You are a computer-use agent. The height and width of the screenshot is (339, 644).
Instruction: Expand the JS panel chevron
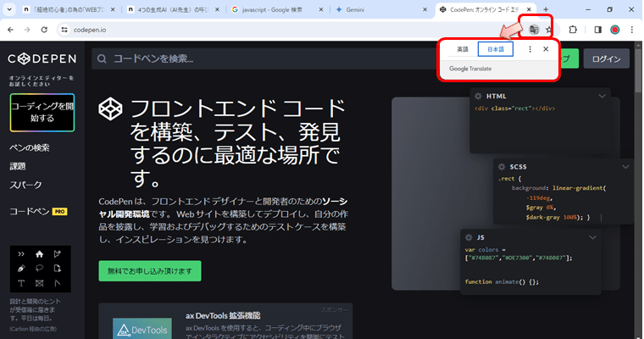[x=592, y=237]
